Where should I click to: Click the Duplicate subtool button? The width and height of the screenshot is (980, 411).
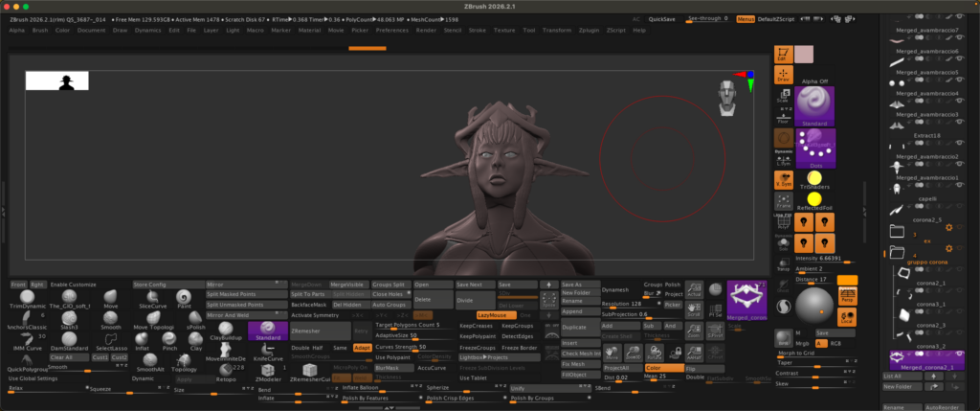point(581,327)
